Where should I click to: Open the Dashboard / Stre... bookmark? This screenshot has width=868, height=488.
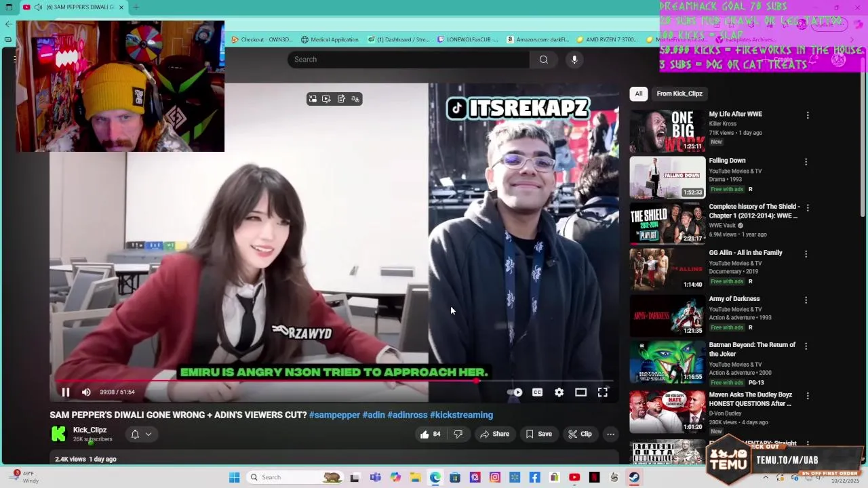399,39
